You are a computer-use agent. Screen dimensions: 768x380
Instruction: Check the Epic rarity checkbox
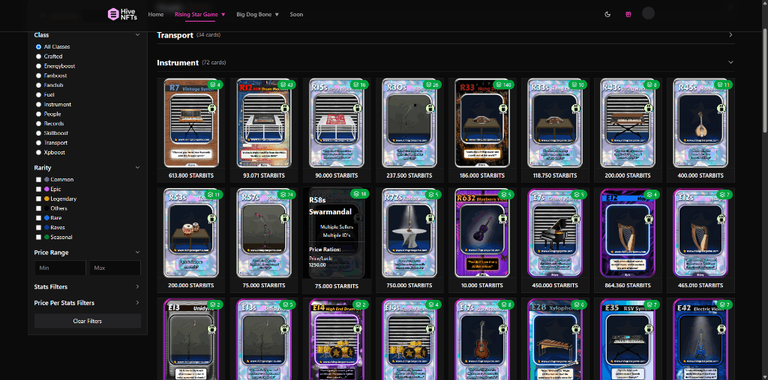point(39,189)
